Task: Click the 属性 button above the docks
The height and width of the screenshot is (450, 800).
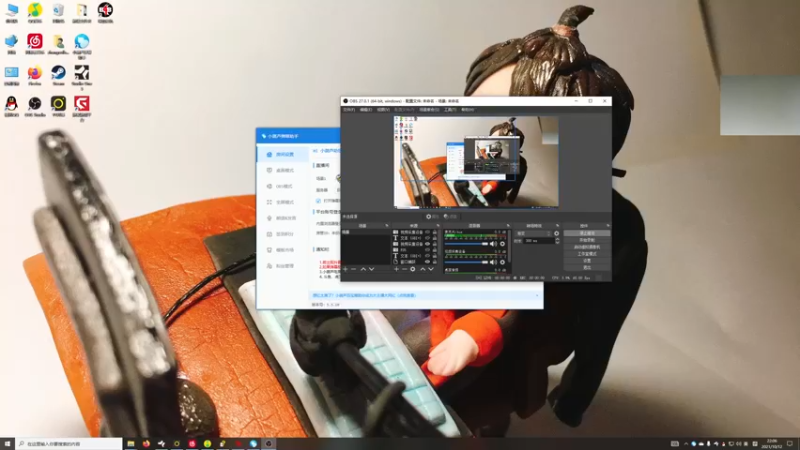Action: 432,216
